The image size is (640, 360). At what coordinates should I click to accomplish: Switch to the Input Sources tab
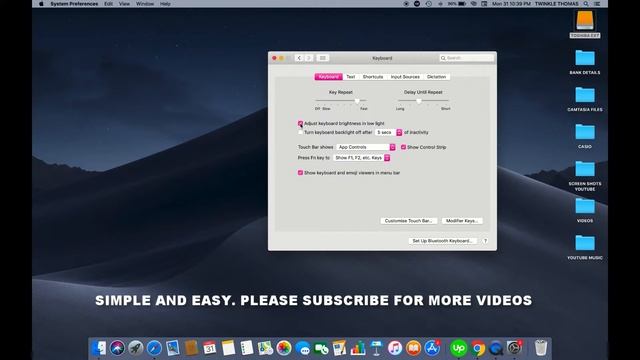(x=405, y=77)
